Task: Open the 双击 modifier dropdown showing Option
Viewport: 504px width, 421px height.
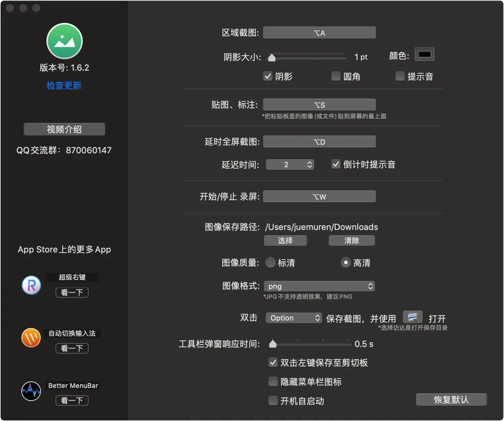Action: point(293,318)
